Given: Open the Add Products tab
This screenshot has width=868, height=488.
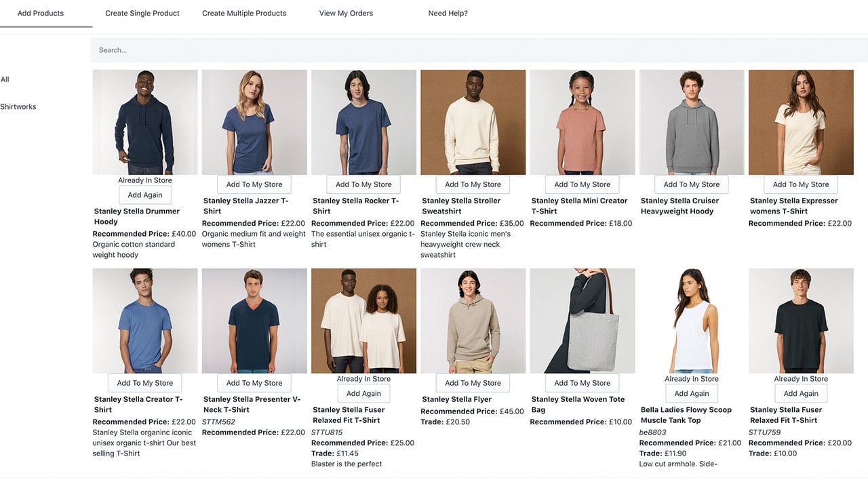Looking at the screenshot, I should pyautogui.click(x=41, y=13).
